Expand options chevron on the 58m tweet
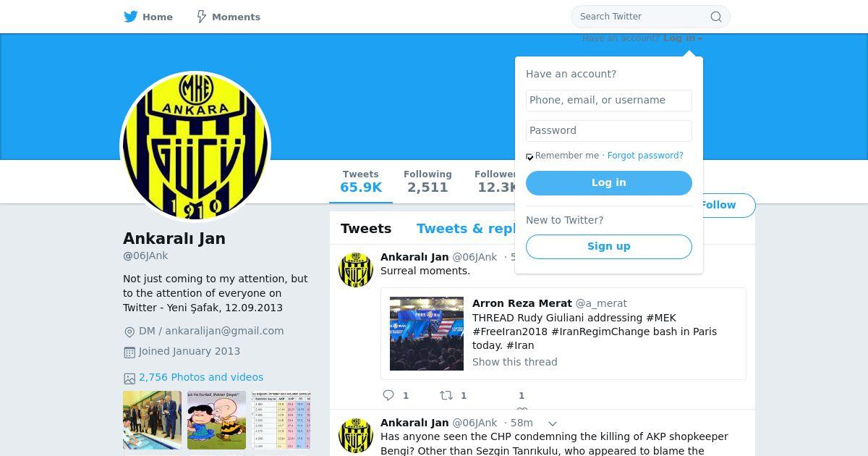 pyautogui.click(x=552, y=423)
